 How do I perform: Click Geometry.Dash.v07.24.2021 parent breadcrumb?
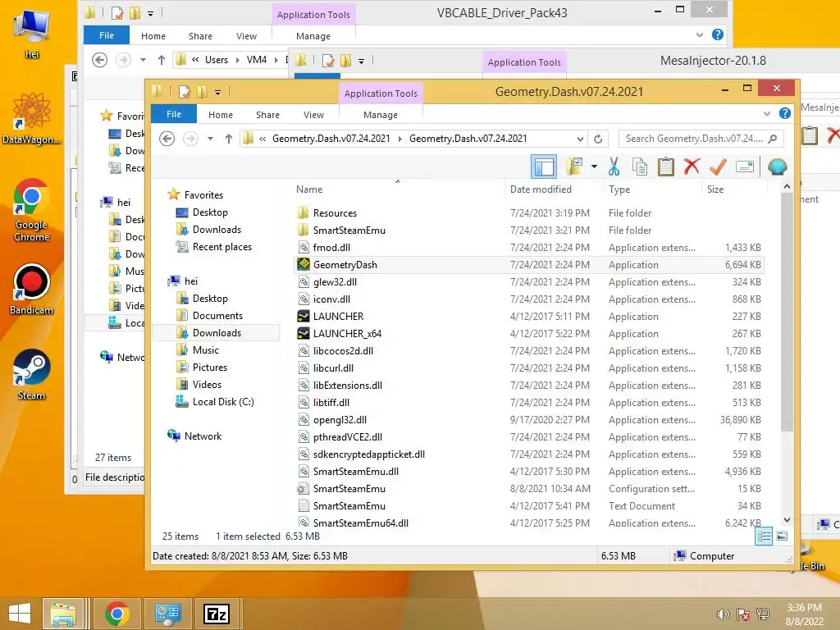331,139
